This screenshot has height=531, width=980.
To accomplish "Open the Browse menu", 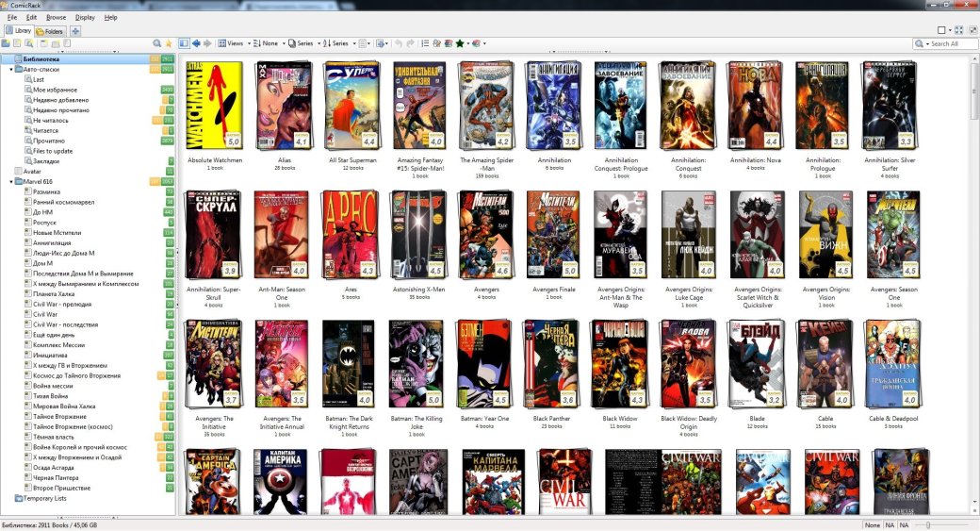I will [x=56, y=18].
